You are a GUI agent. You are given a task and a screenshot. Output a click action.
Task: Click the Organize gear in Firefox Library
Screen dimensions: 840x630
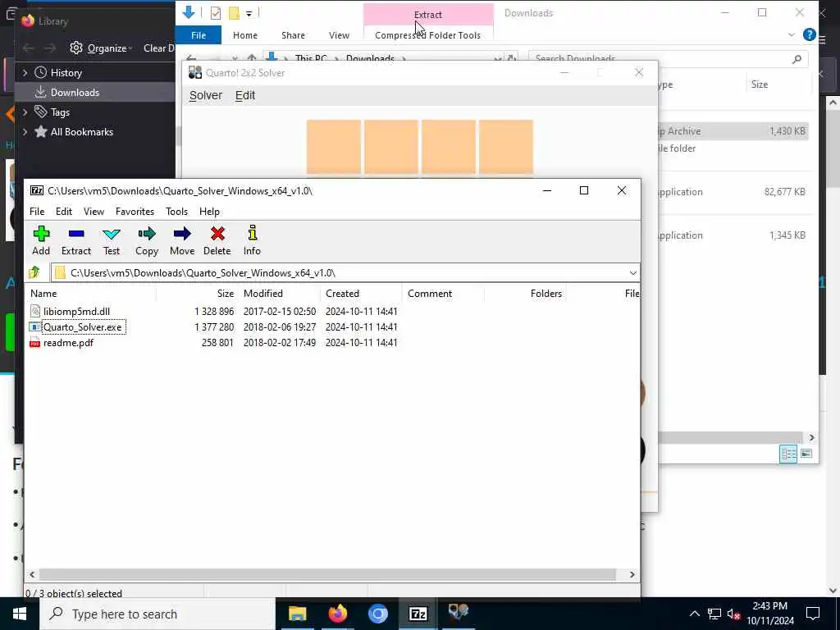[x=76, y=48]
